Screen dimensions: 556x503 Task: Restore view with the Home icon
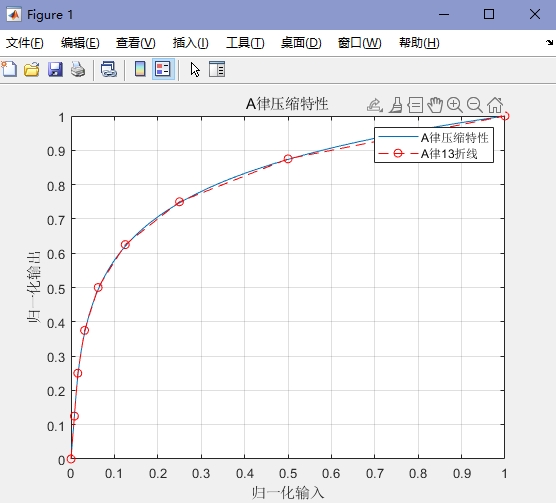coord(495,105)
